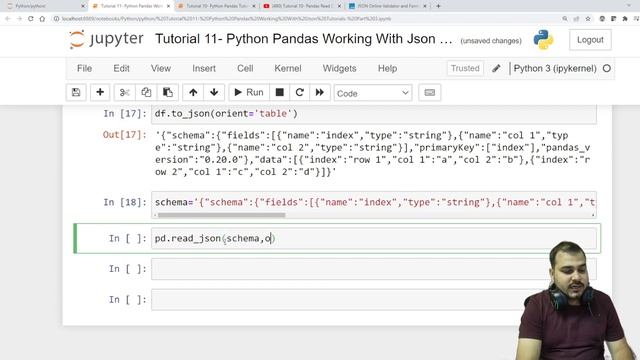Click the In [18] prompt label

(x=124, y=202)
